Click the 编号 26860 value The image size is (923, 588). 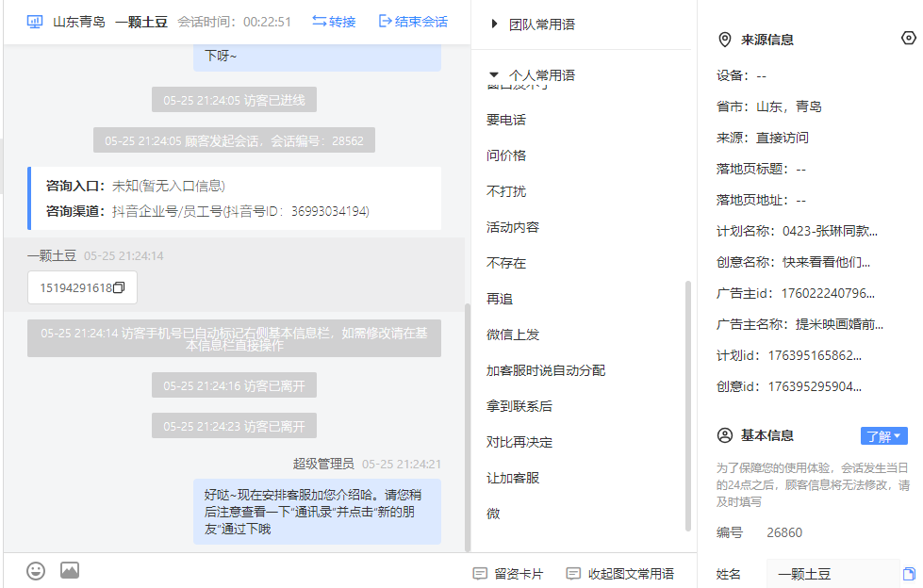(784, 532)
